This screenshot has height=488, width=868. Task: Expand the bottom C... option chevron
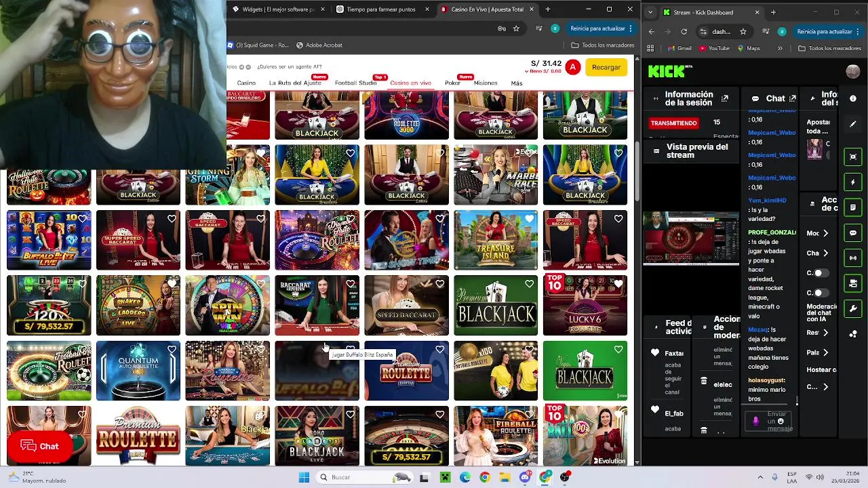pos(825,387)
